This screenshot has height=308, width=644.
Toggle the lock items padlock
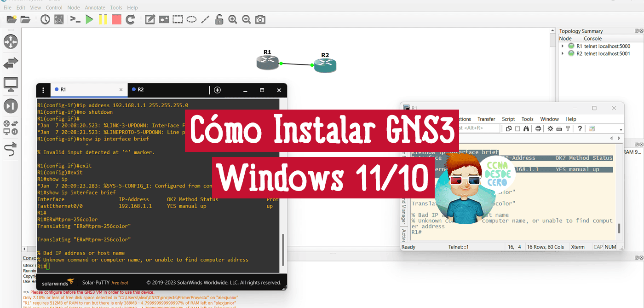pos(219,19)
